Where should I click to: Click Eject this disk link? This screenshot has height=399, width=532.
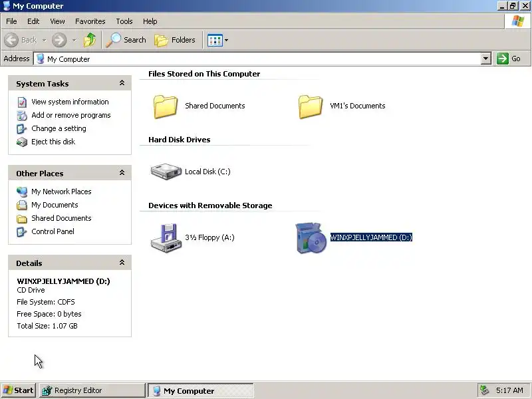(53, 142)
